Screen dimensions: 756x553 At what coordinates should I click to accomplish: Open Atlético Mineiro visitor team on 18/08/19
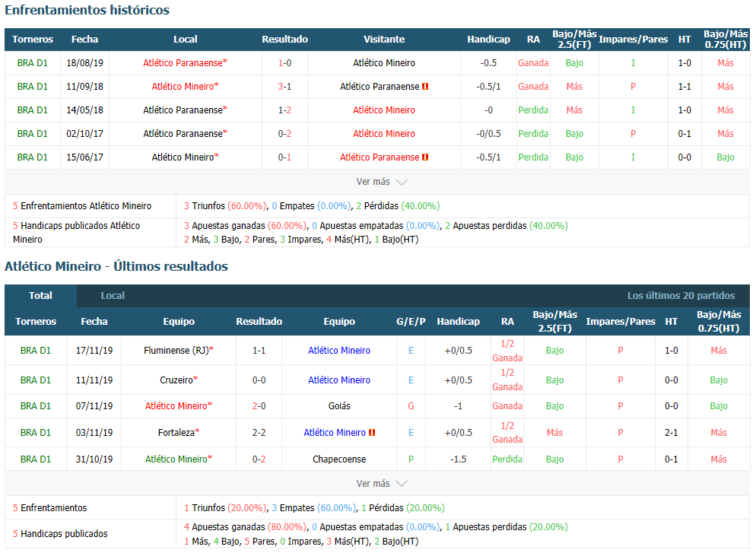[x=384, y=62]
